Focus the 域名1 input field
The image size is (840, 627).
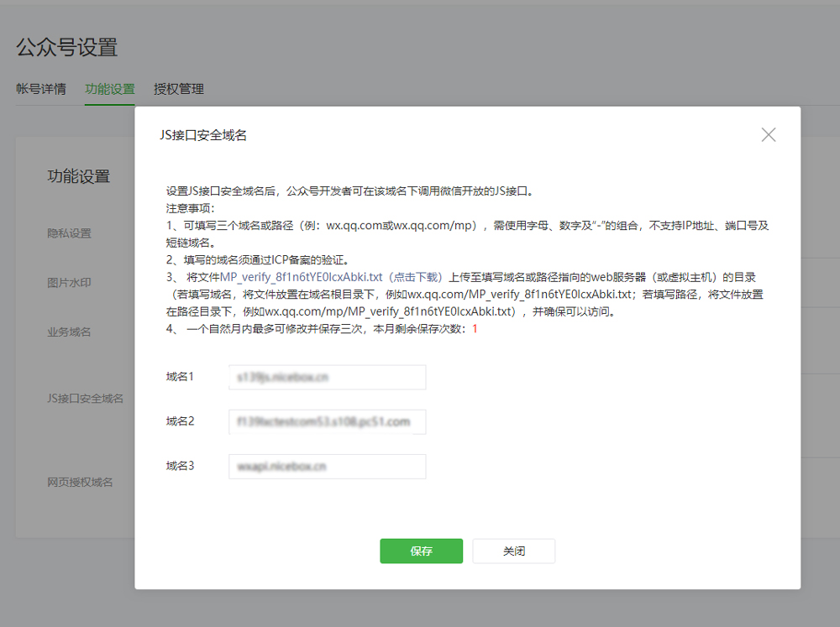point(327,378)
